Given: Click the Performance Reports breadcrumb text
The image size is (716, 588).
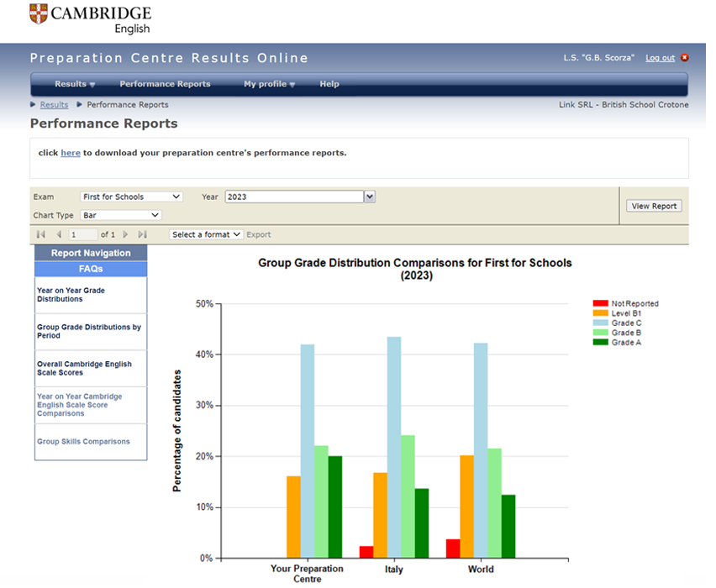Looking at the screenshot, I should click(128, 104).
